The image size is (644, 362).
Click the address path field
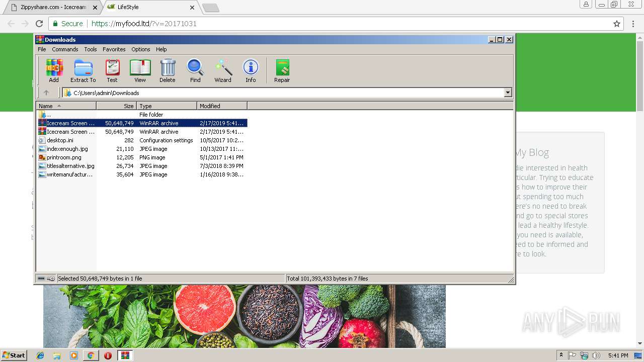click(287, 93)
